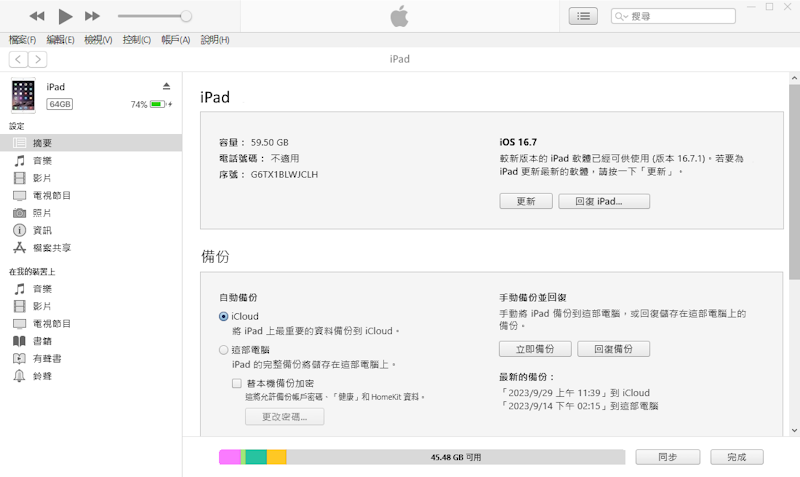Open the 檢視(V) menu
The width and height of the screenshot is (800, 477).
tap(98, 40)
